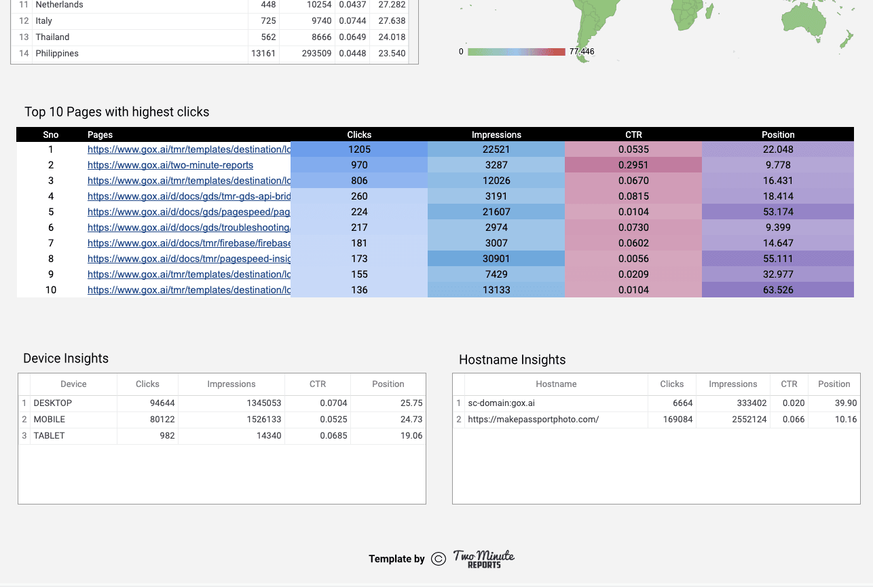The image size is (873, 588).
Task: Click the 53.174 position cell
Action: 778,212
